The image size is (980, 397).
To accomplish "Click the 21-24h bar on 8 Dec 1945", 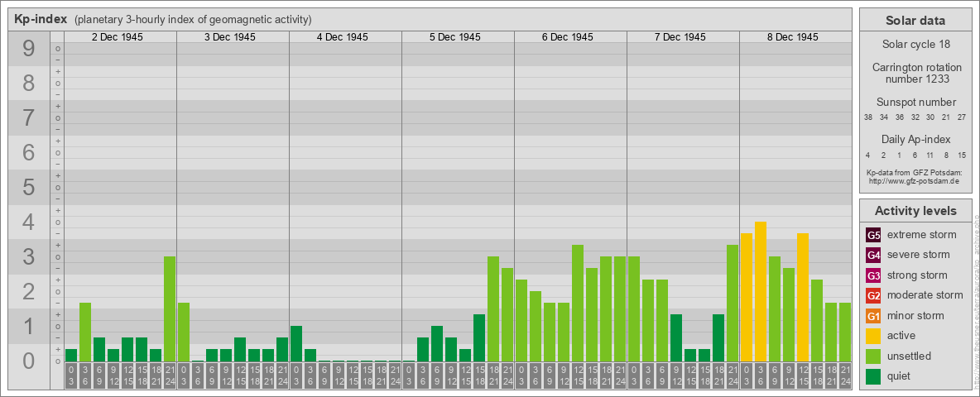I will pos(844,332).
